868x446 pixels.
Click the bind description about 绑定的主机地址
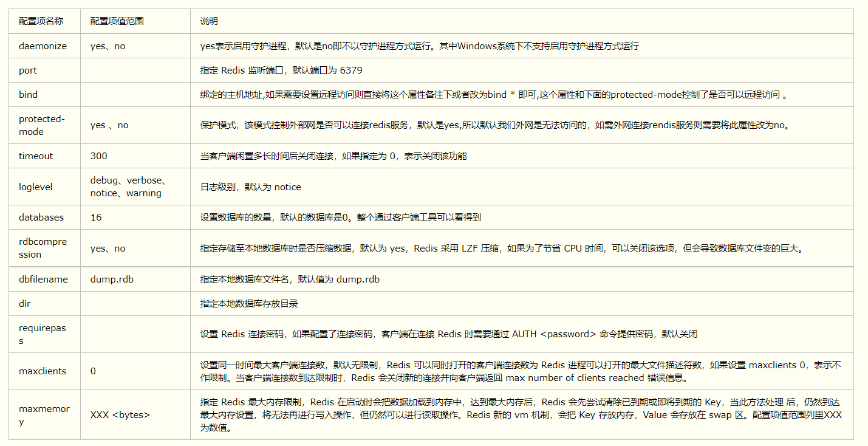494,95
